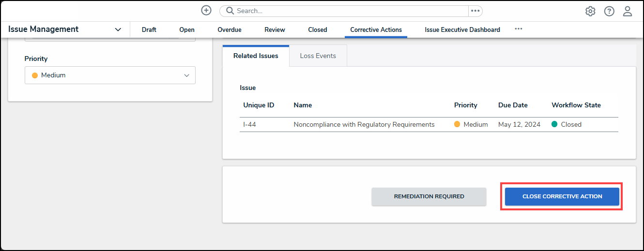Expand the Issue Management dropdown

(x=118, y=30)
